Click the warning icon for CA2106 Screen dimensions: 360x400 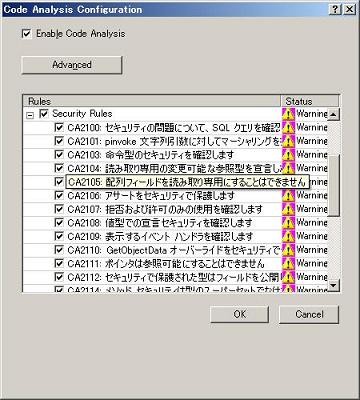[x=288, y=196]
